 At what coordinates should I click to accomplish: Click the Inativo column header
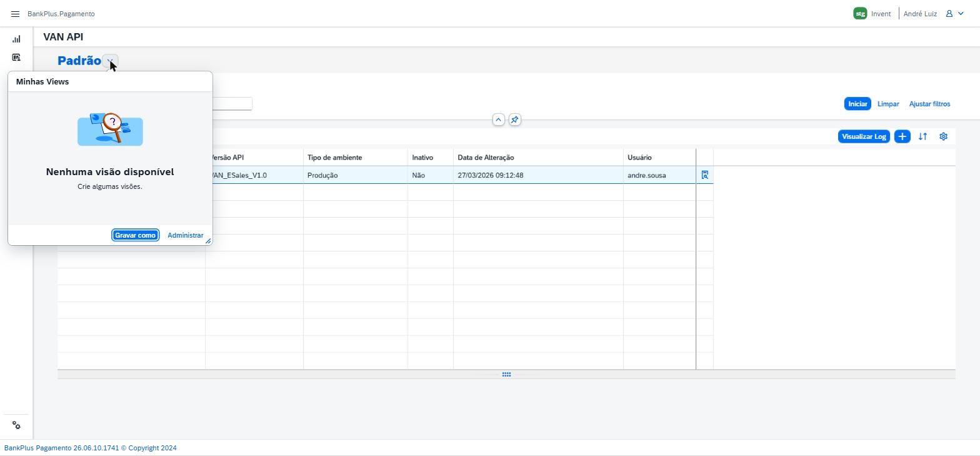431,158
